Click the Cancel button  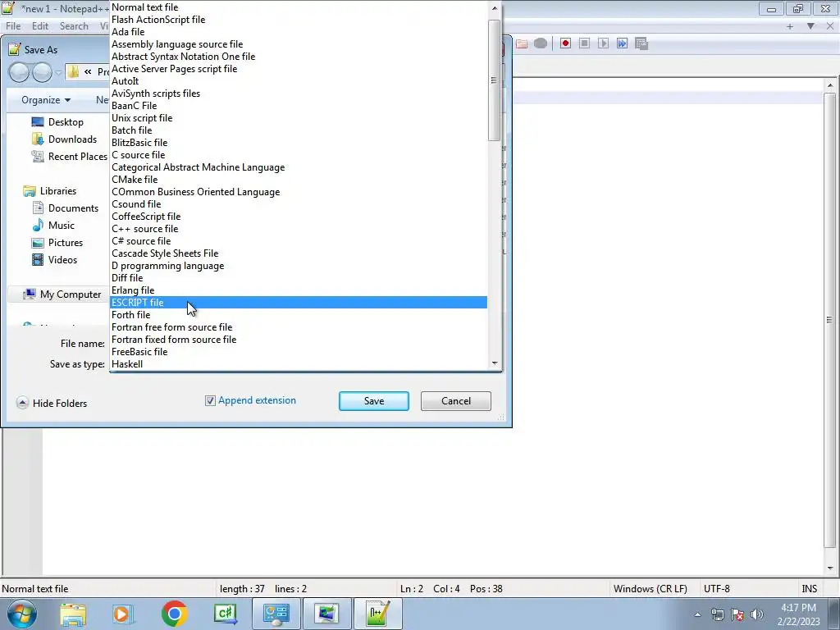point(456,400)
